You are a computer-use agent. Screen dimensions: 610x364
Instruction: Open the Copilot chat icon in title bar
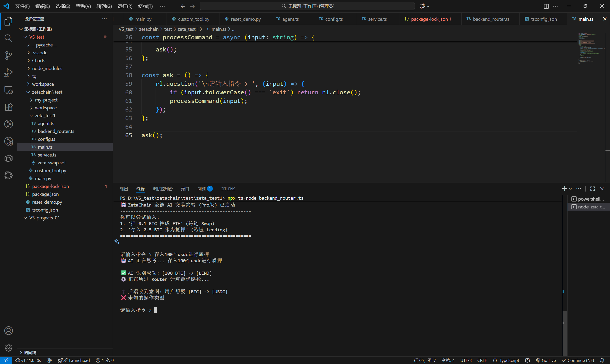point(422,6)
